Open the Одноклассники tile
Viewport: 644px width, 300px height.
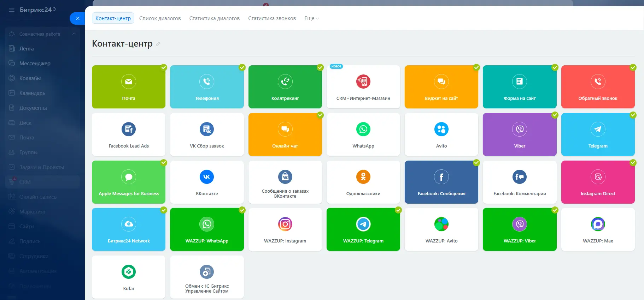point(363,182)
